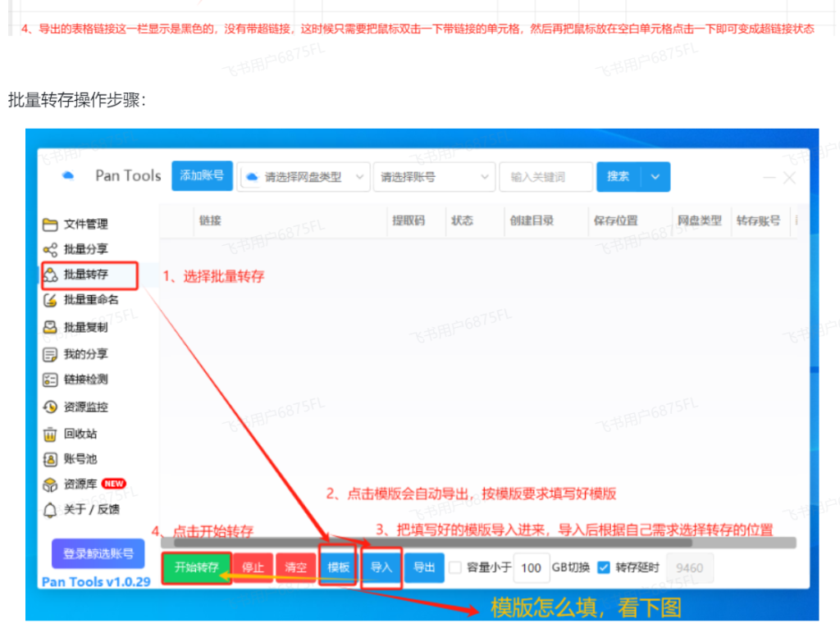Click the File Management folder icon
Viewport: 840px width, 632px height.
(x=50, y=225)
